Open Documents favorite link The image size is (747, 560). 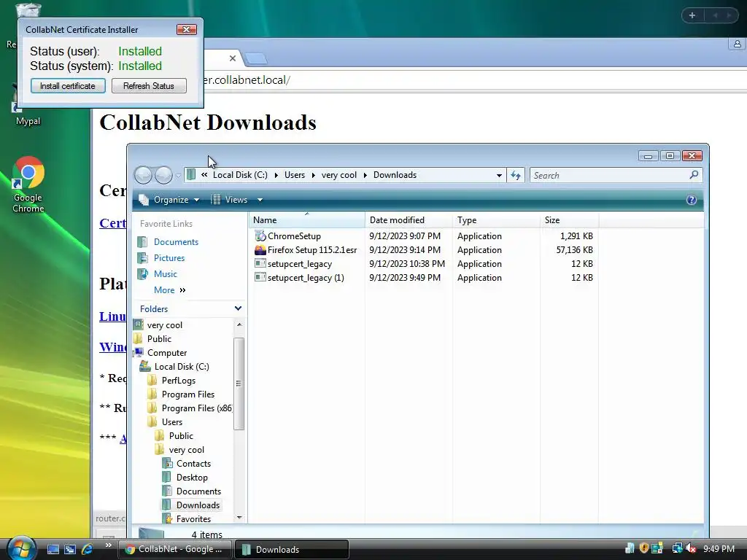(x=176, y=242)
